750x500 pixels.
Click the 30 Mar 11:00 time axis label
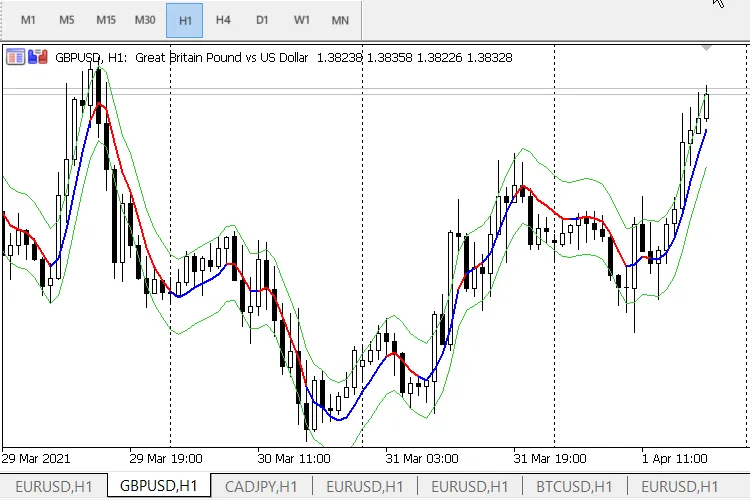[295, 459]
